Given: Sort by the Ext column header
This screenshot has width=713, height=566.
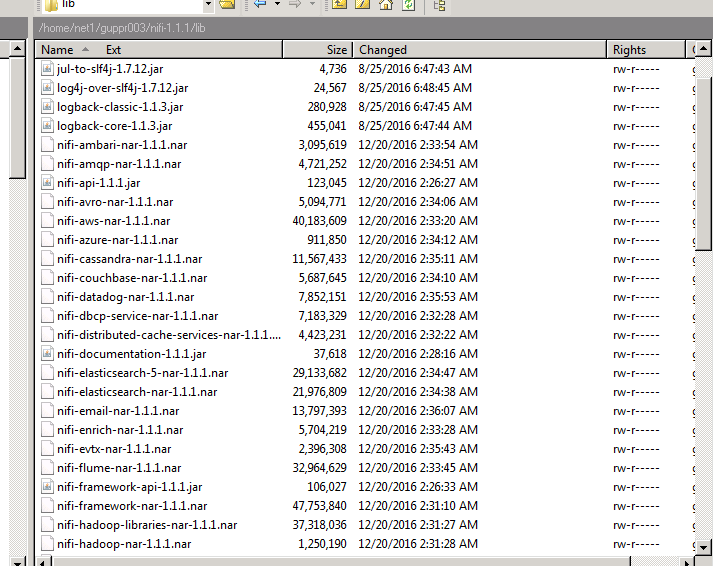Looking at the screenshot, I should coord(113,50).
